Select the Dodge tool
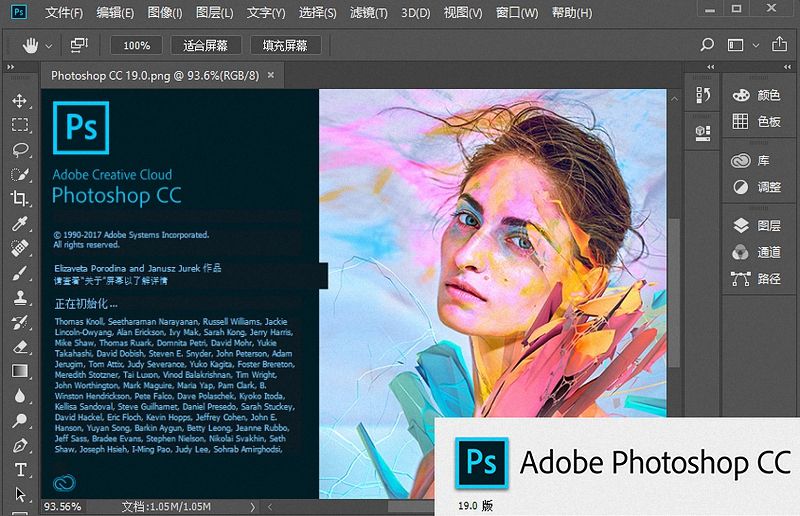The width and height of the screenshot is (800, 516). click(x=20, y=420)
